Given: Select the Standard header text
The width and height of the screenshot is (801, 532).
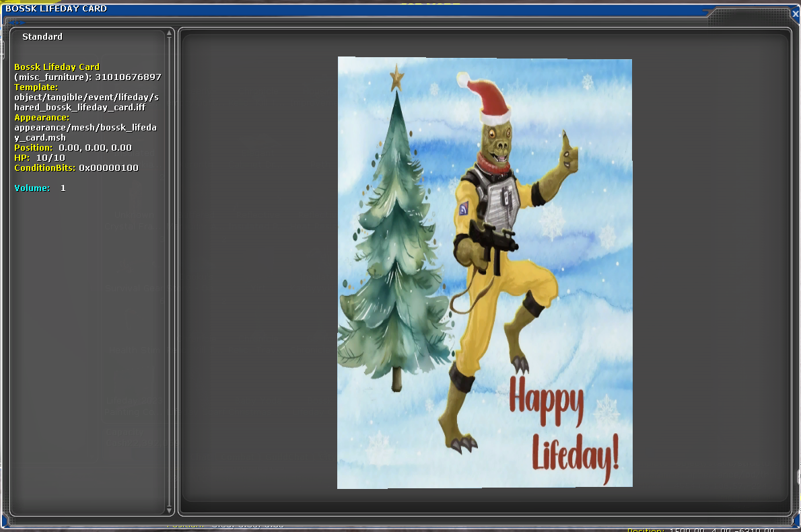Looking at the screenshot, I should 42,37.
